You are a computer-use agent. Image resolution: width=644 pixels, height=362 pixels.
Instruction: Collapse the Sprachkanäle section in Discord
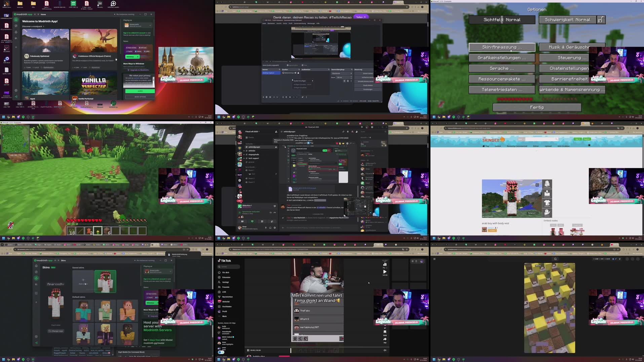tap(250, 167)
